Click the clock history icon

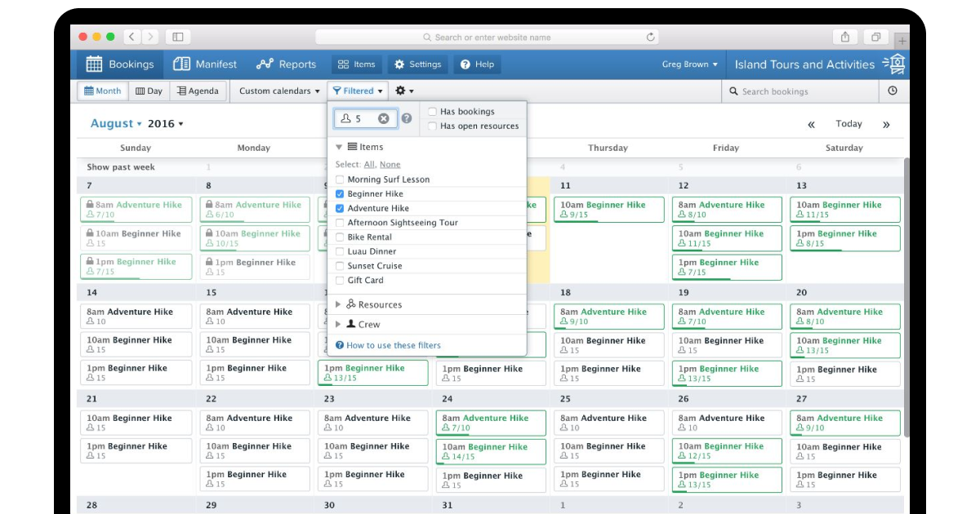click(x=892, y=91)
